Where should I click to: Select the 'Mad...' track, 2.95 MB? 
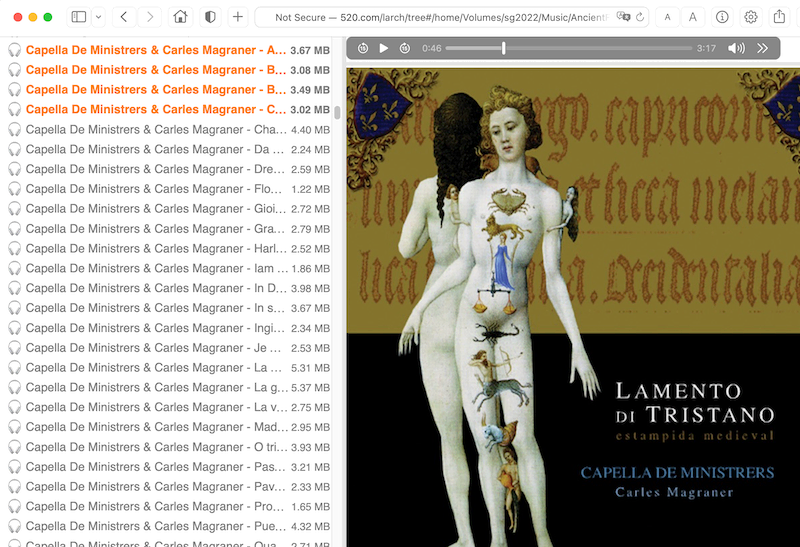pyautogui.click(x=169, y=427)
